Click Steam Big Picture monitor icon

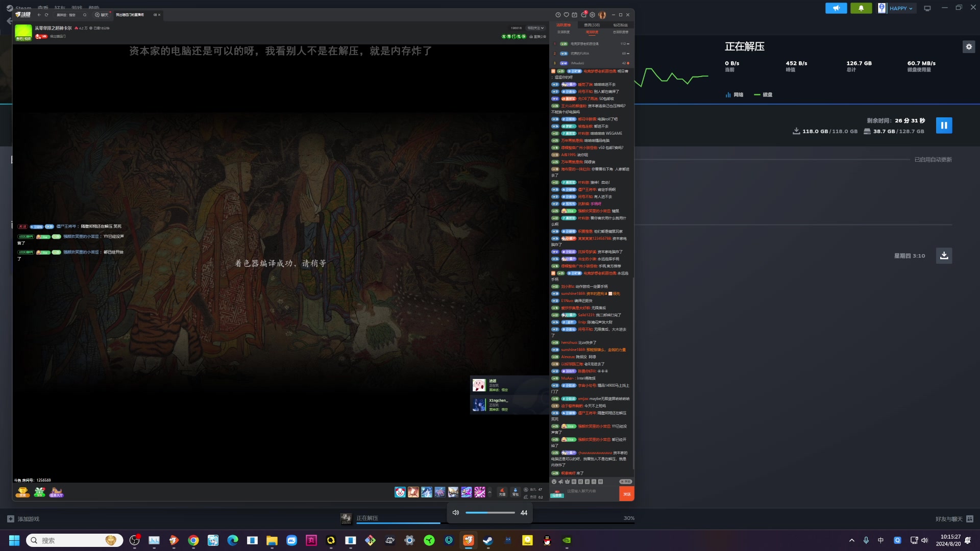tap(927, 8)
